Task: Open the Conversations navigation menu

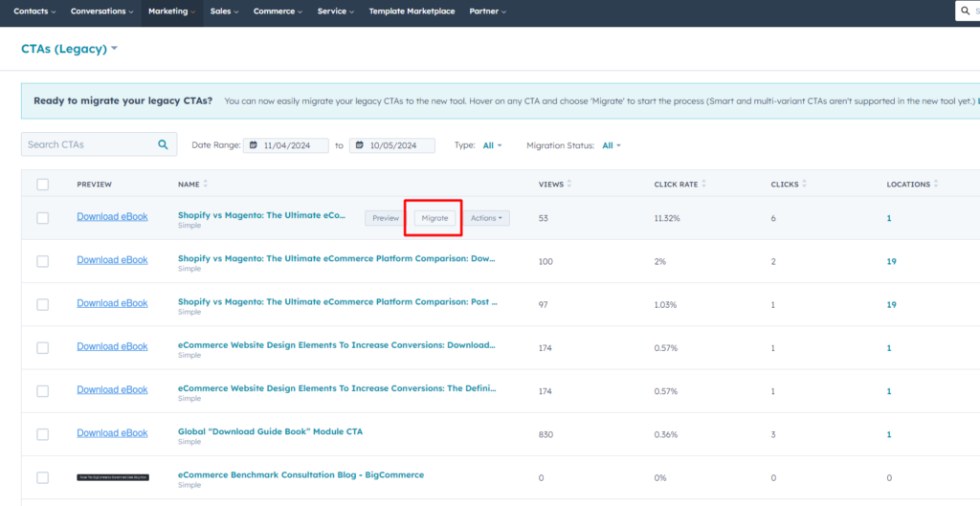Action: click(101, 11)
